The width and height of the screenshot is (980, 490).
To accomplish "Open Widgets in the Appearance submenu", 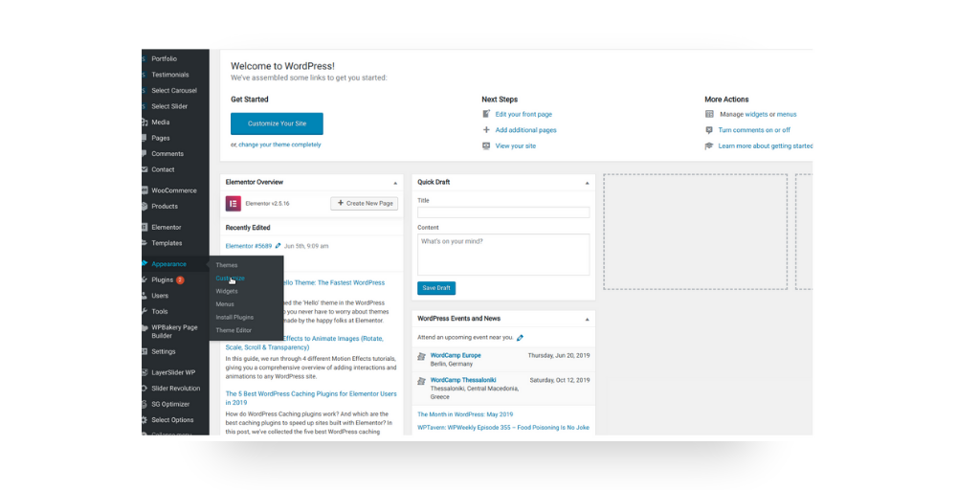I will (x=226, y=291).
